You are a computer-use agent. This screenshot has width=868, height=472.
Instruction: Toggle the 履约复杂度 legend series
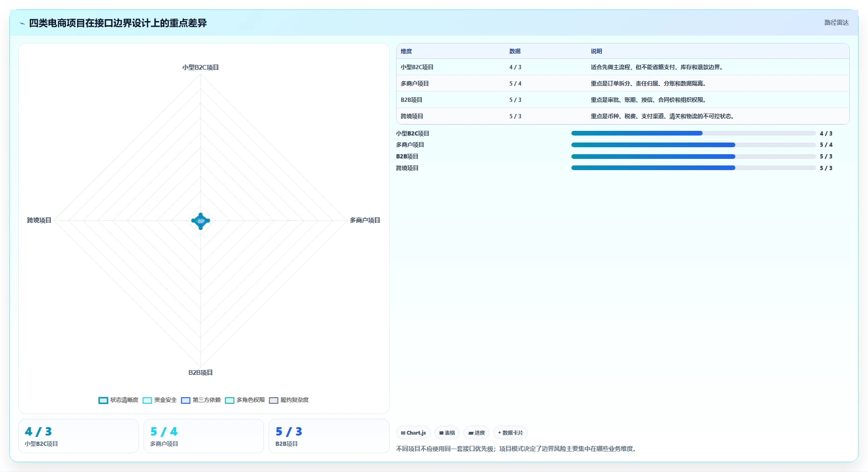289,400
